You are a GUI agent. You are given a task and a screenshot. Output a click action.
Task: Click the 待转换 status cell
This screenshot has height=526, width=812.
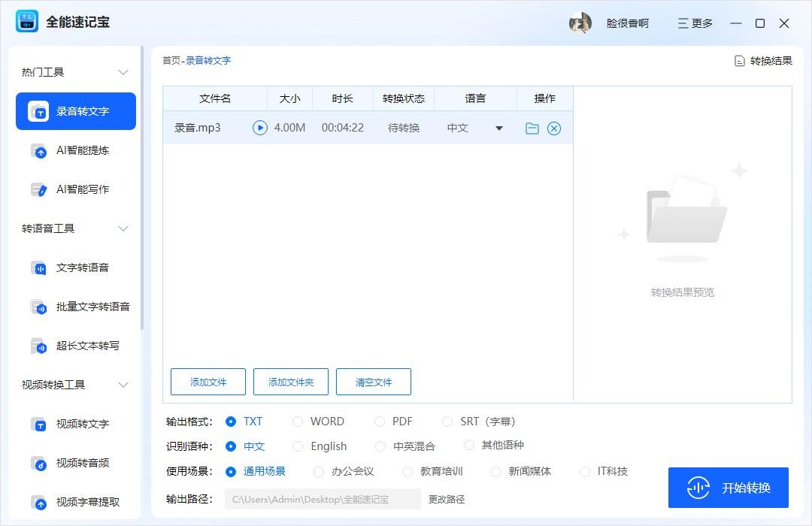[404, 128]
